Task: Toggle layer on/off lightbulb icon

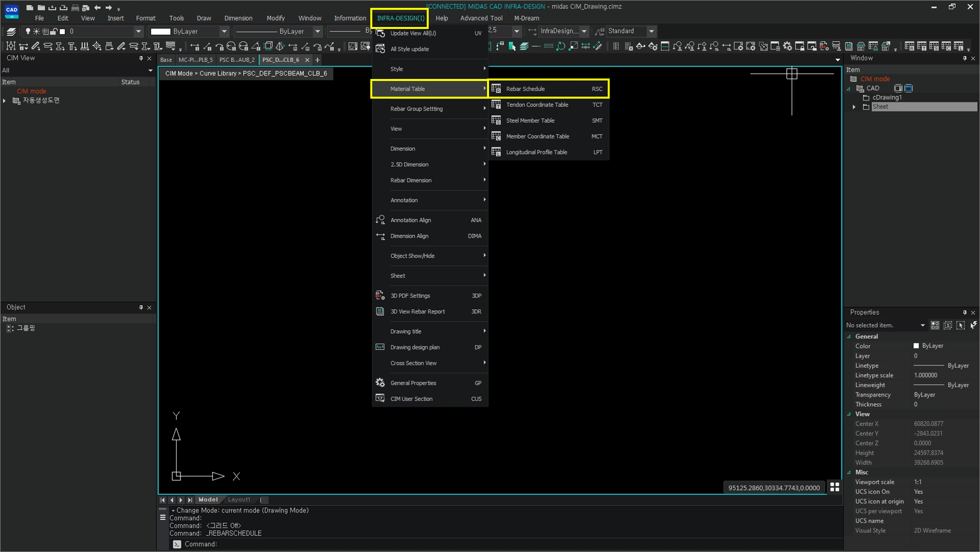Action: pos(28,31)
